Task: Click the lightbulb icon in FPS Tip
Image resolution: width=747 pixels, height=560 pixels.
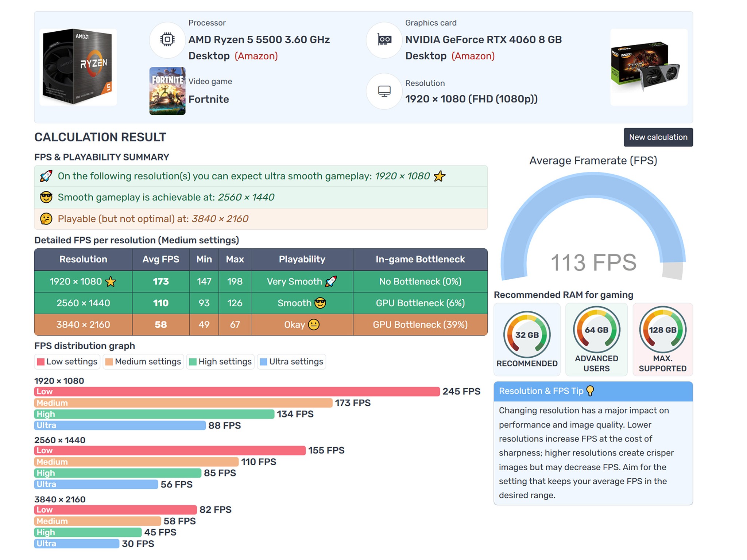Action: (590, 391)
